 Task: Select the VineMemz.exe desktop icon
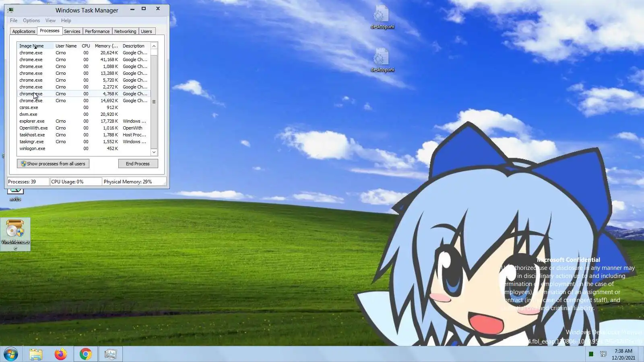coord(15,234)
